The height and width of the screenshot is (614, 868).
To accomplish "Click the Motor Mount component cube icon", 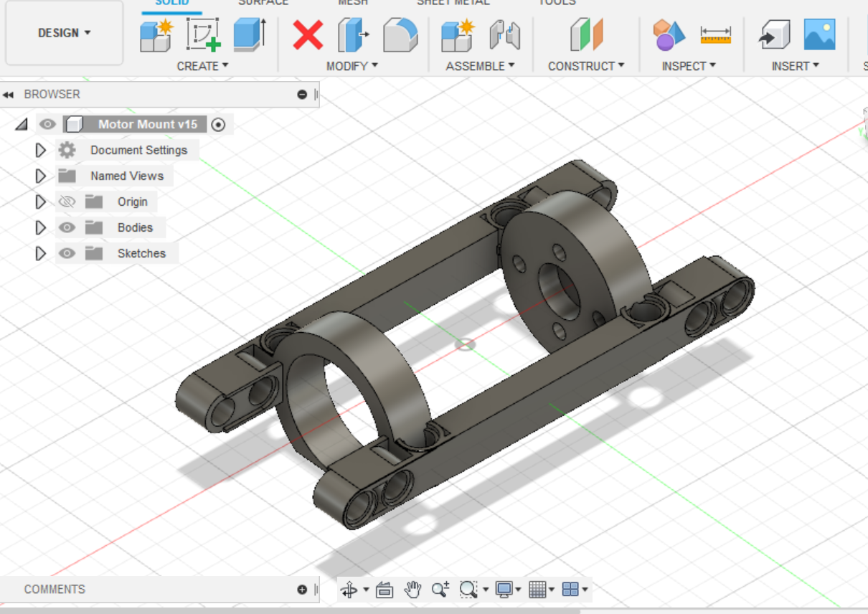I will pyautogui.click(x=73, y=124).
